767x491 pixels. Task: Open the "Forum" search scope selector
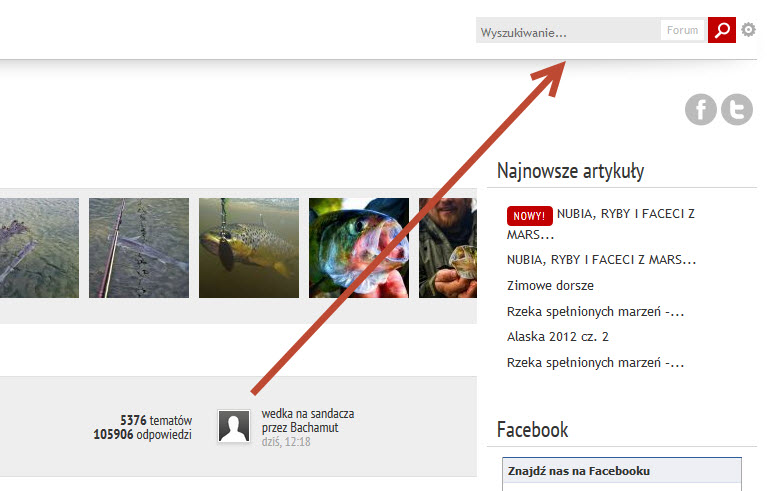click(x=683, y=31)
